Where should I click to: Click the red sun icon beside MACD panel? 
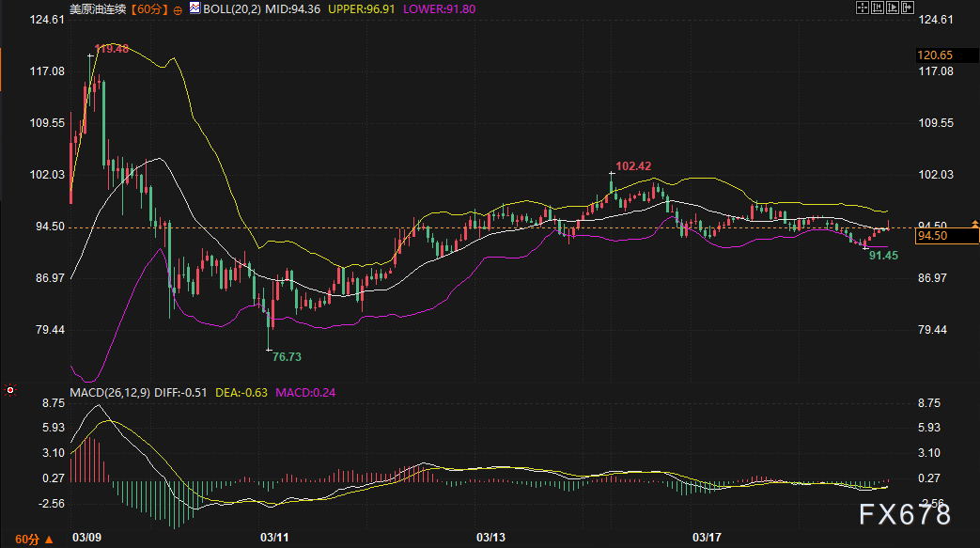(x=9, y=389)
